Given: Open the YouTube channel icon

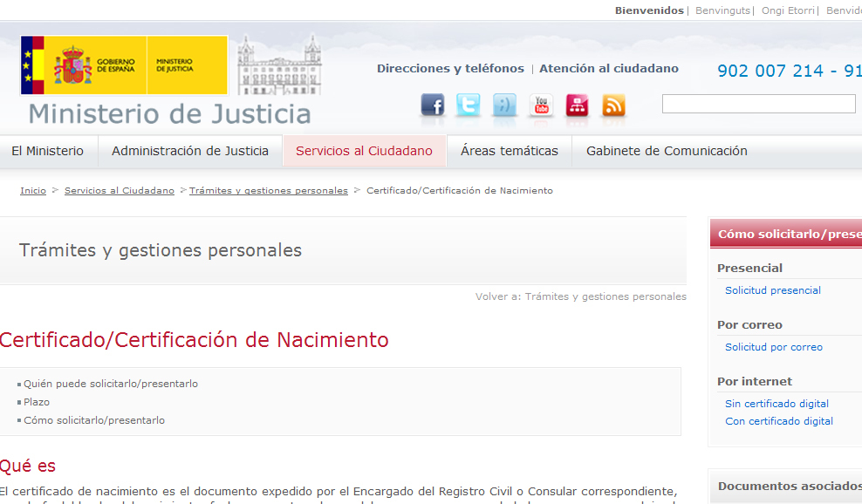Looking at the screenshot, I should 541,106.
